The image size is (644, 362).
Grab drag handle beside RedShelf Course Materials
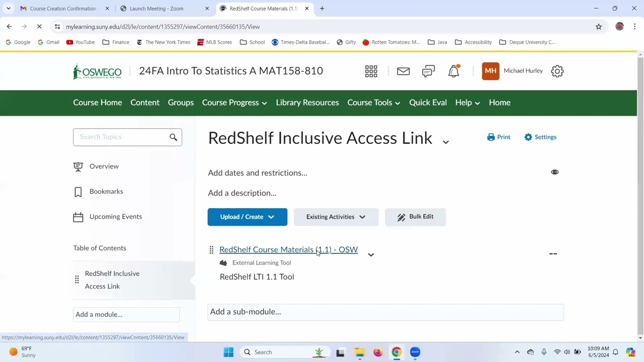point(211,250)
